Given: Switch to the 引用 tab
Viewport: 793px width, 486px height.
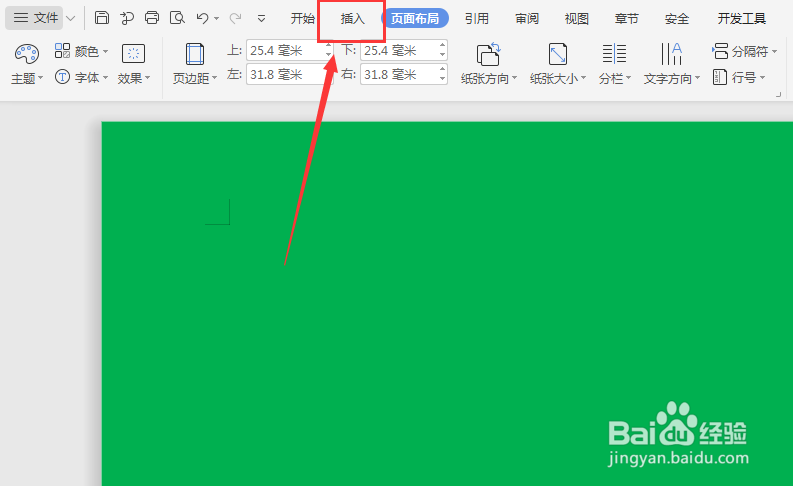Looking at the screenshot, I should pos(476,19).
